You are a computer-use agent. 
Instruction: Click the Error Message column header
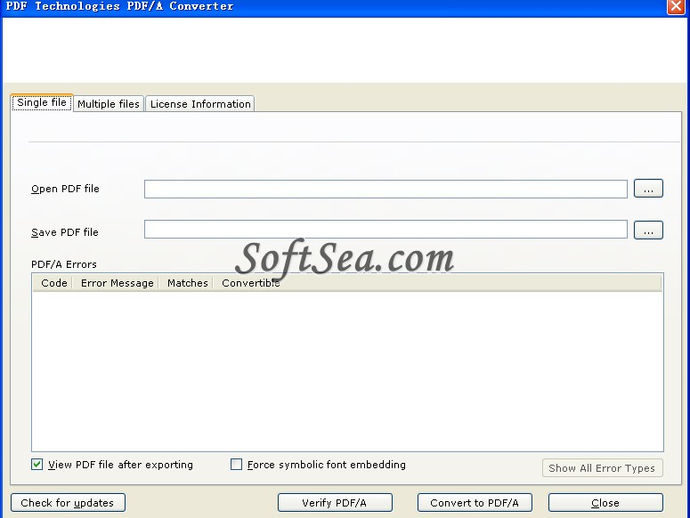(117, 283)
